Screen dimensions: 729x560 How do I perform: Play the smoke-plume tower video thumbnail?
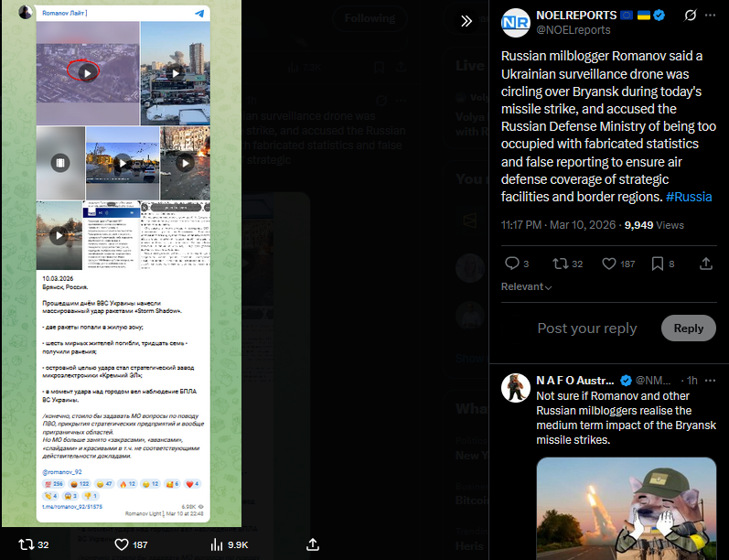pos(176,73)
